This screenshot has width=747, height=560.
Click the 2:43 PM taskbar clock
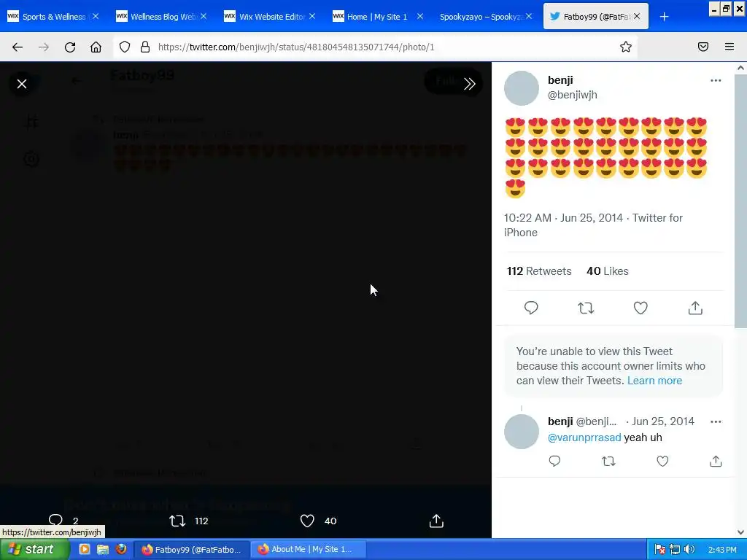click(x=722, y=550)
